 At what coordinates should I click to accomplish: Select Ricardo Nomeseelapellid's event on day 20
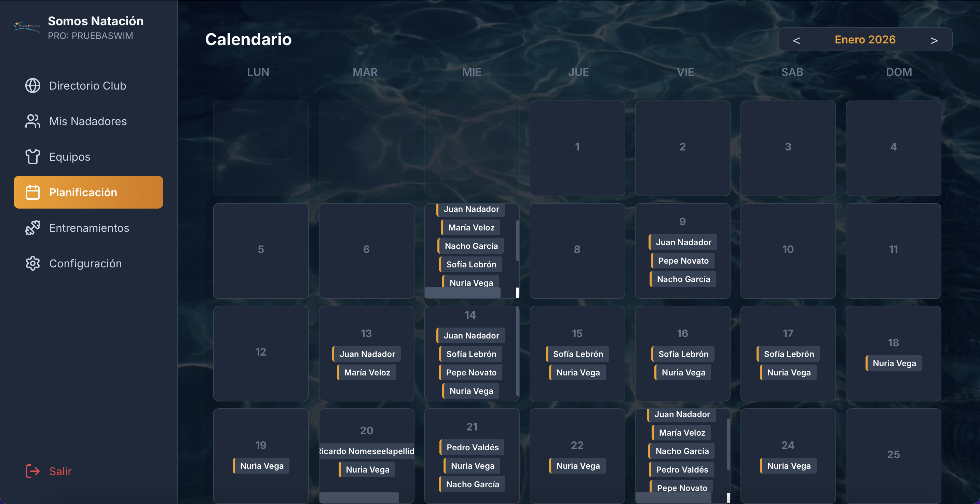[x=366, y=451]
